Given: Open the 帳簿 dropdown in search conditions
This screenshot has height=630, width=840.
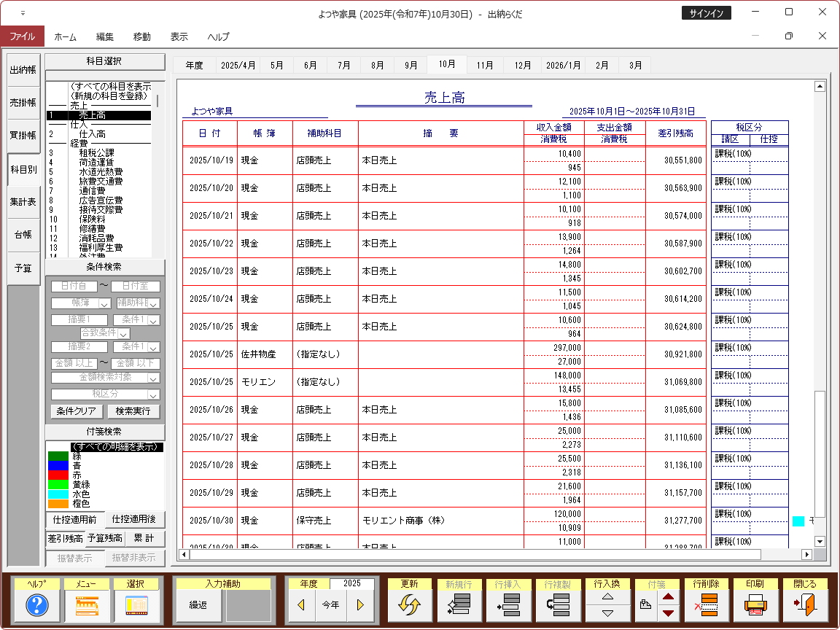Looking at the screenshot, I should [x=104, y=303].
